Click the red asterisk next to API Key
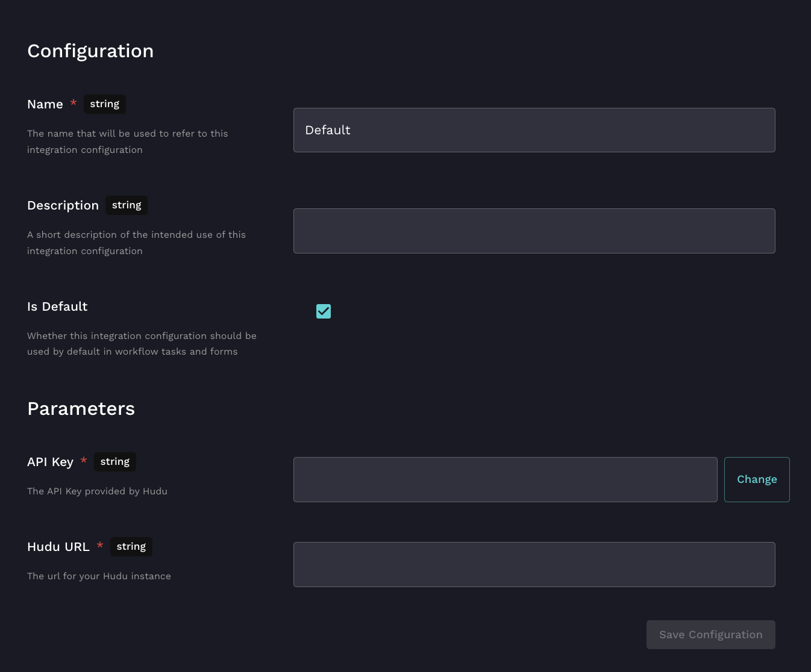811x672 pixels. click(84, 461)
